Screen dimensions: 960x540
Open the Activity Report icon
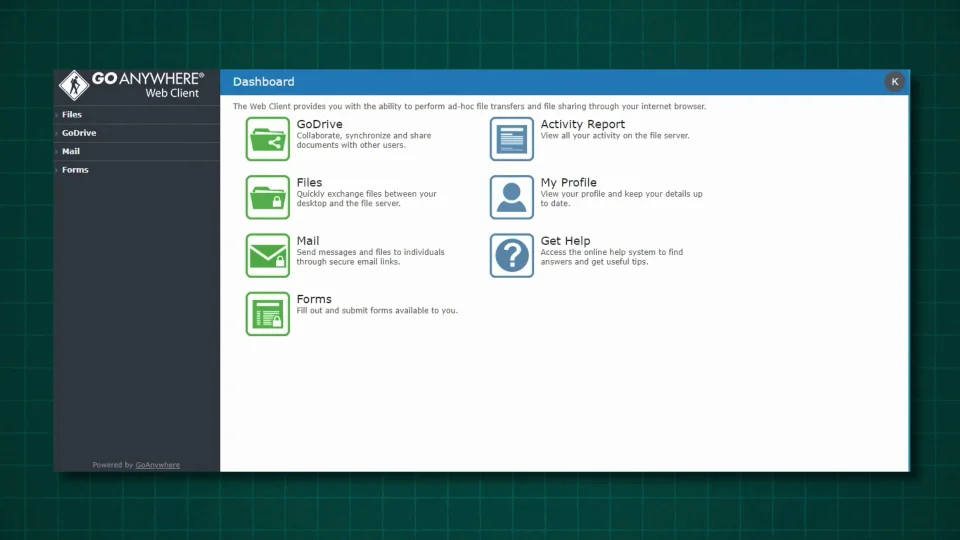(x=512, y=139)
